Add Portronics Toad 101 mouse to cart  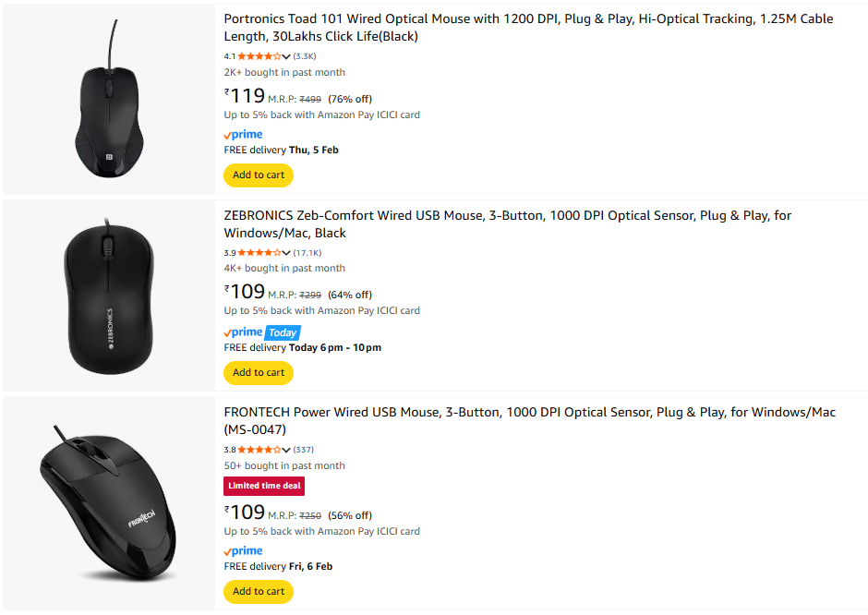(x=259, y=175)
